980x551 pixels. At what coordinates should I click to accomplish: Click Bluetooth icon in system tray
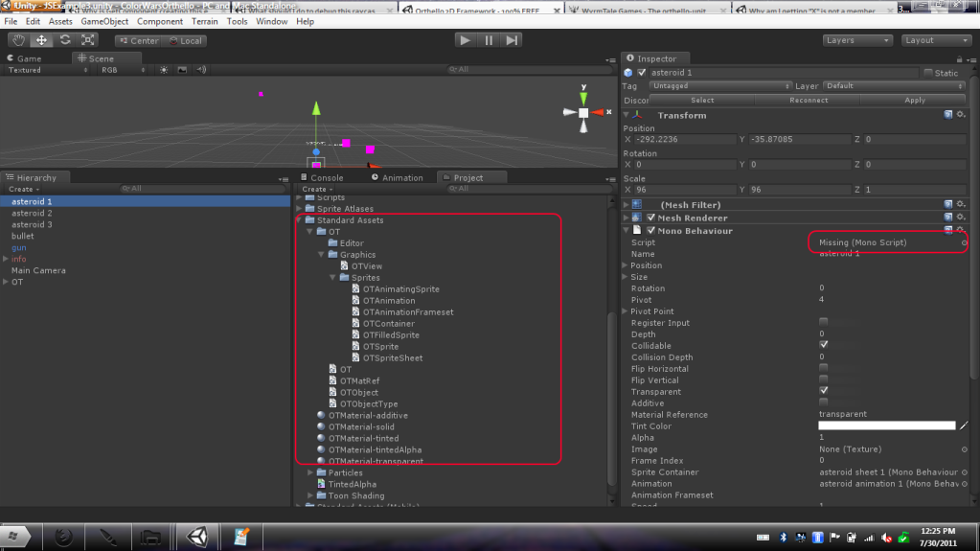783,538
